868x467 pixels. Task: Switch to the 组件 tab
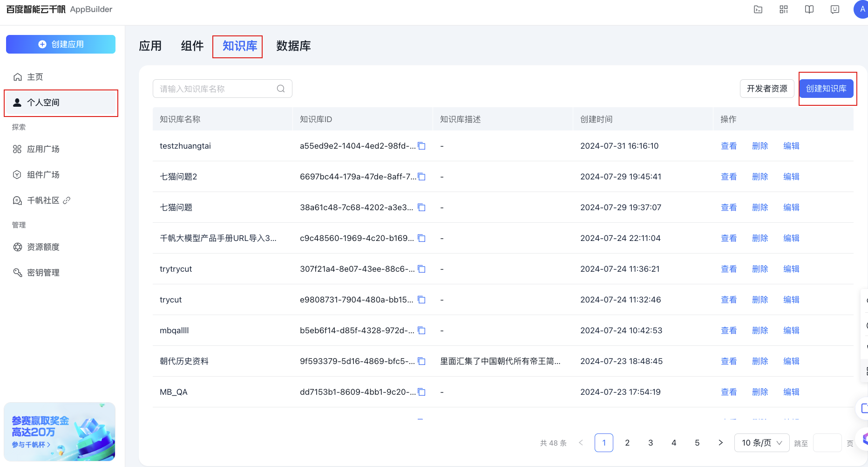point(192,46)
